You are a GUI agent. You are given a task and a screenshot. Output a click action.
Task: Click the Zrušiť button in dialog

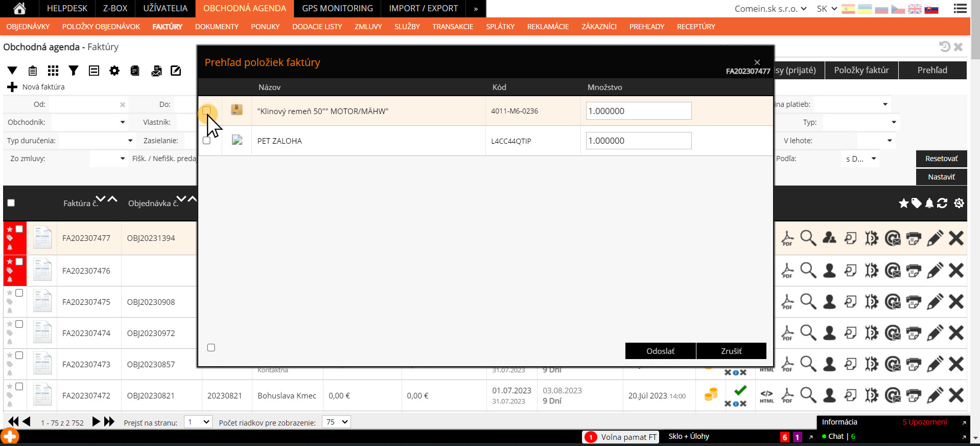(731, 351)
